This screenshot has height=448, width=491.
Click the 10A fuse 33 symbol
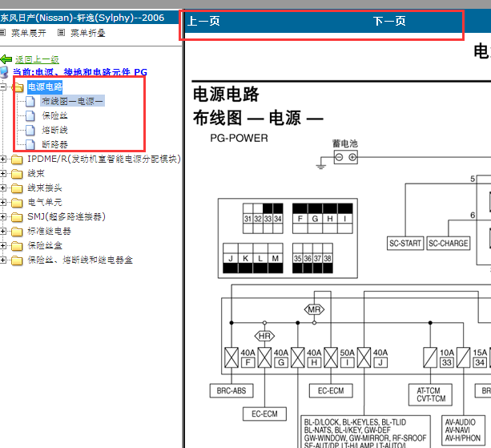tap(430, 357)
